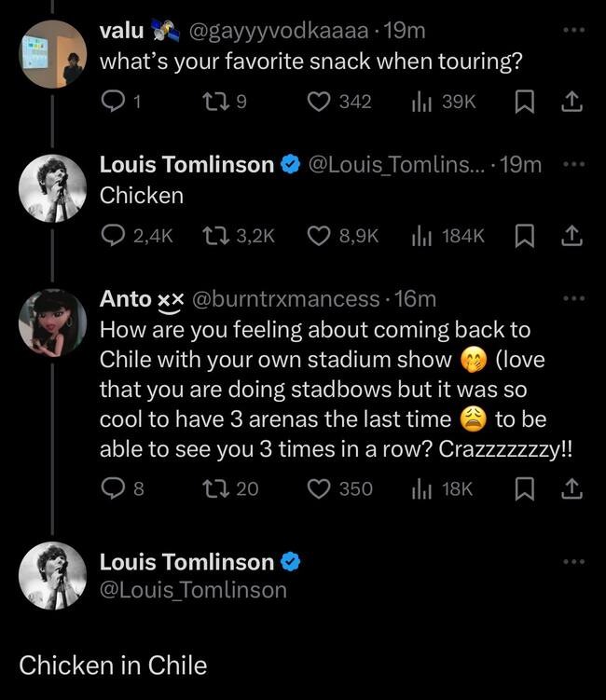
Task: Open more options on Louis's "Chicken" tweet
Action: pyautogui.click(x=573, y=164)
